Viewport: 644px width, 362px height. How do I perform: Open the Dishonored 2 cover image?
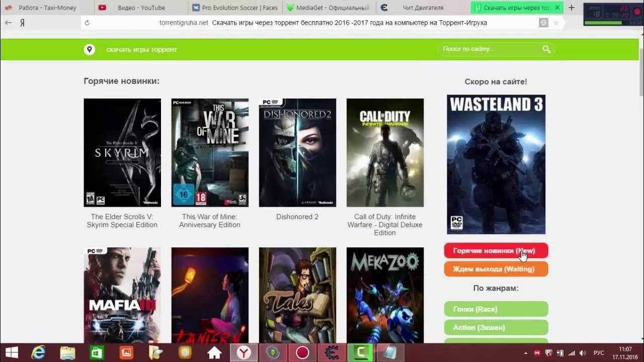297,152
